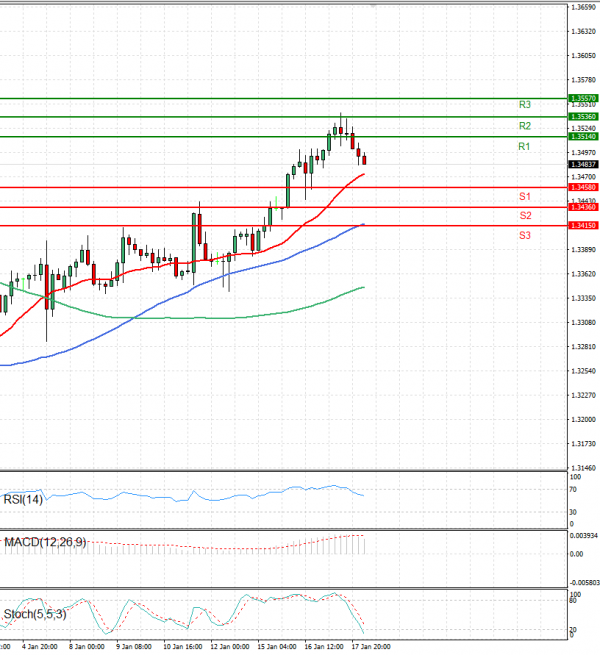Click the S3 support label
The image size is (600, 655).
pos(525,235)
